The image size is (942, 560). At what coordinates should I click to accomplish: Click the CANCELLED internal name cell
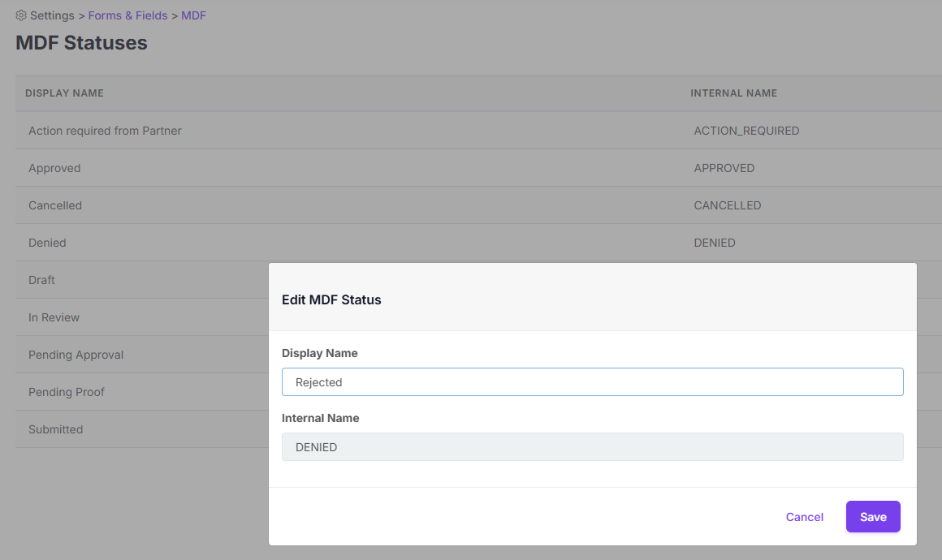[x=728, y=205]
